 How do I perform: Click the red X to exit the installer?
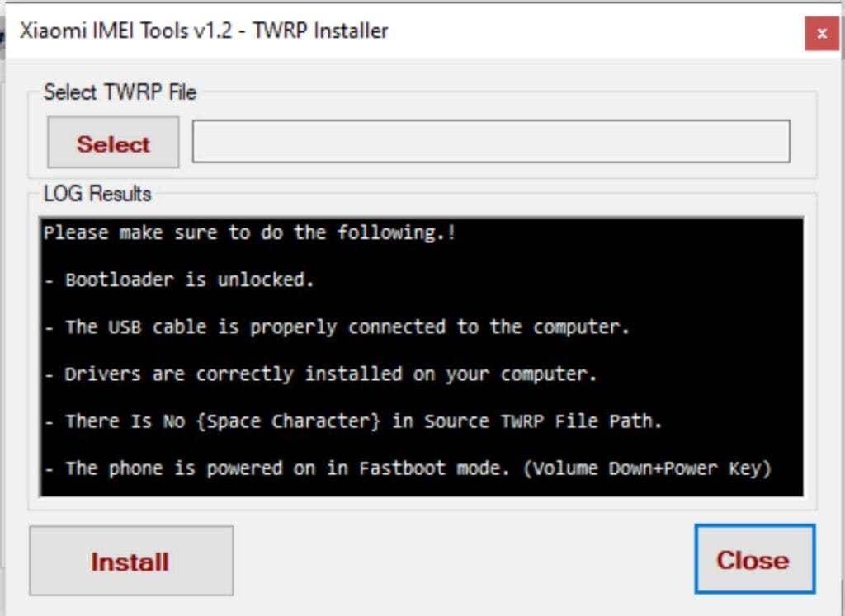click(822, 33)
